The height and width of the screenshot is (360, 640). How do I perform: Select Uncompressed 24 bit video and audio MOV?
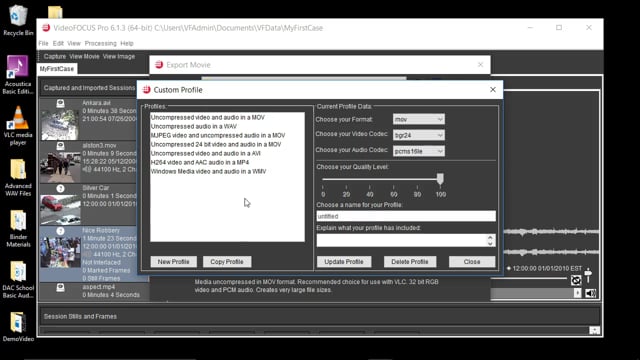tap(216, 144)
